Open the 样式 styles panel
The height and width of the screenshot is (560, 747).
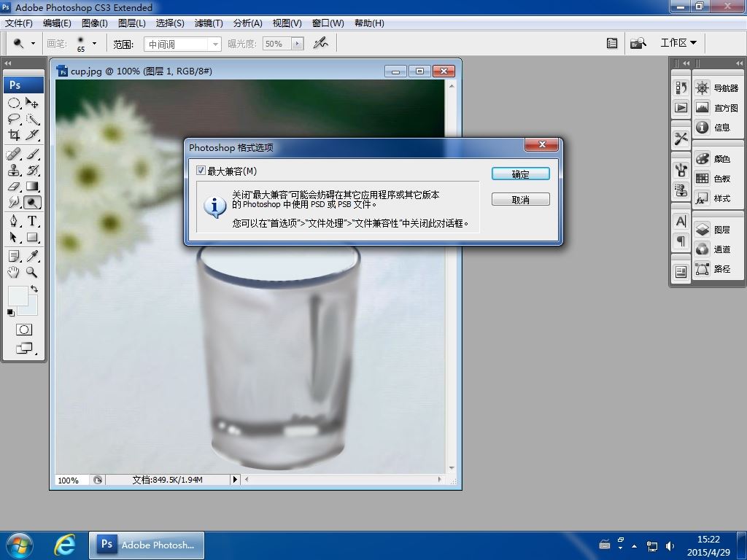pos(717,198)
